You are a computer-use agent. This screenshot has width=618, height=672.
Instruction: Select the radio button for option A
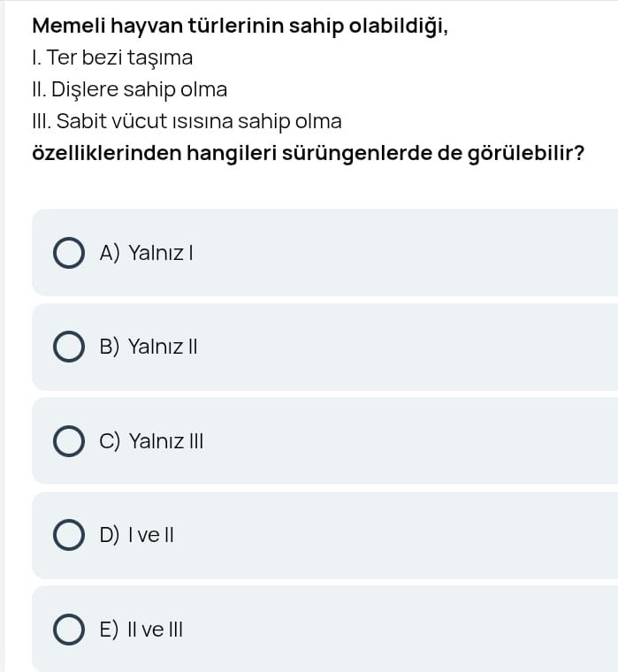pyautogui.click(x=70, y=253)
